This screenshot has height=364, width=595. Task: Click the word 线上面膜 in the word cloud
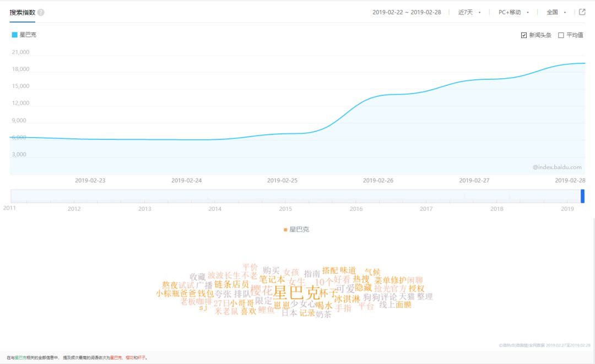[x=395, y=305]
